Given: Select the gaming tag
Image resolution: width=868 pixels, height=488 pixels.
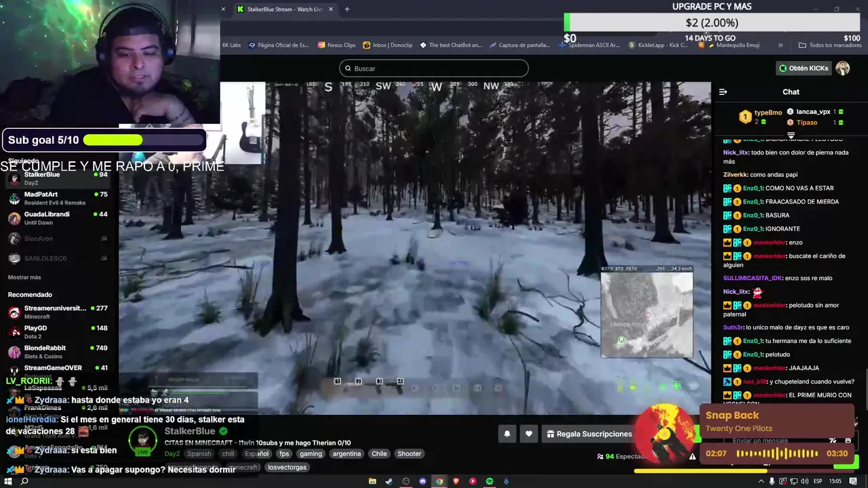Looking at the screenshot, I should (311, 453).
